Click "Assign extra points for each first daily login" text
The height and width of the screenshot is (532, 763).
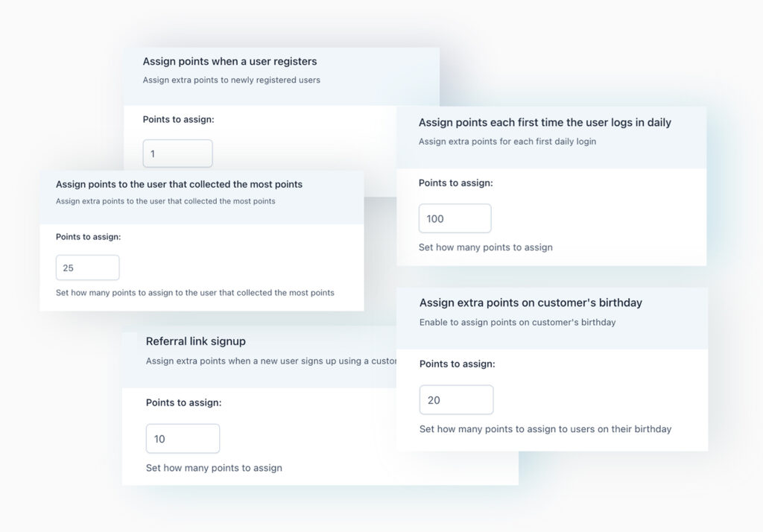tap(507, 141)
